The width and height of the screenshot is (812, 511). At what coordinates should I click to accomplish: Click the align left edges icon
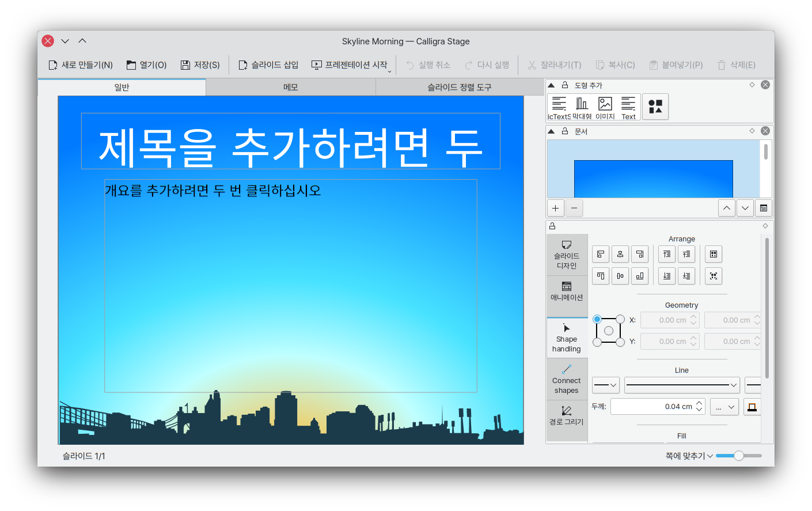tap(601, 254)
